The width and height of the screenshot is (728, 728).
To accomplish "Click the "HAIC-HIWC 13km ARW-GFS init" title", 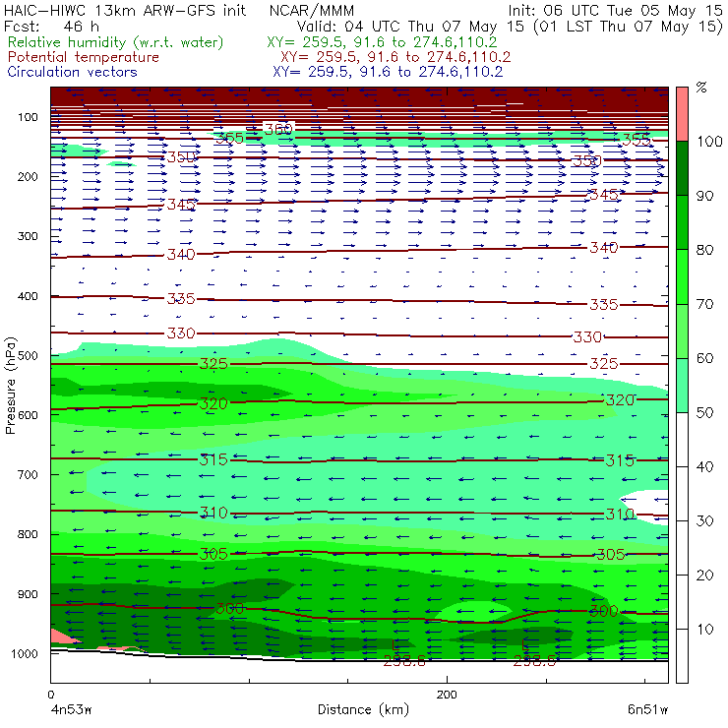I will (125, 10).
